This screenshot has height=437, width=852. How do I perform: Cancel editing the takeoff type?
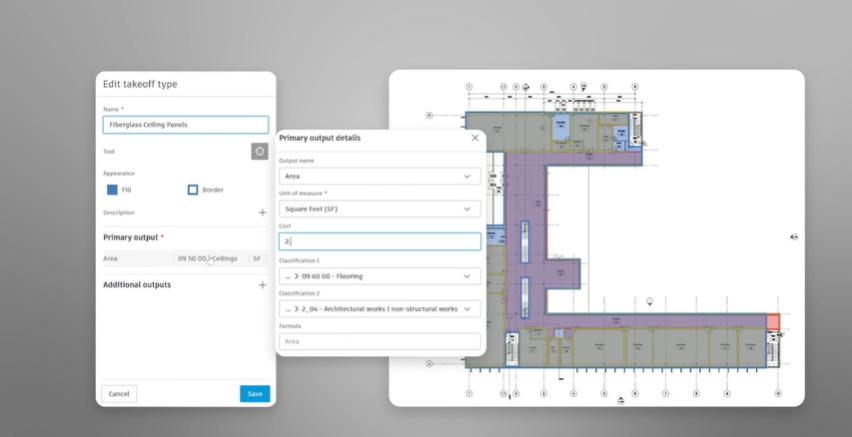[119, 394]
